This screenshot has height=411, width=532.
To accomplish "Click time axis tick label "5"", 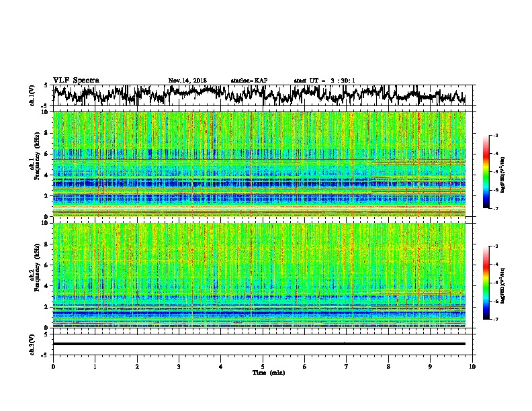I will pyautogui.click(x=263, y=367).
